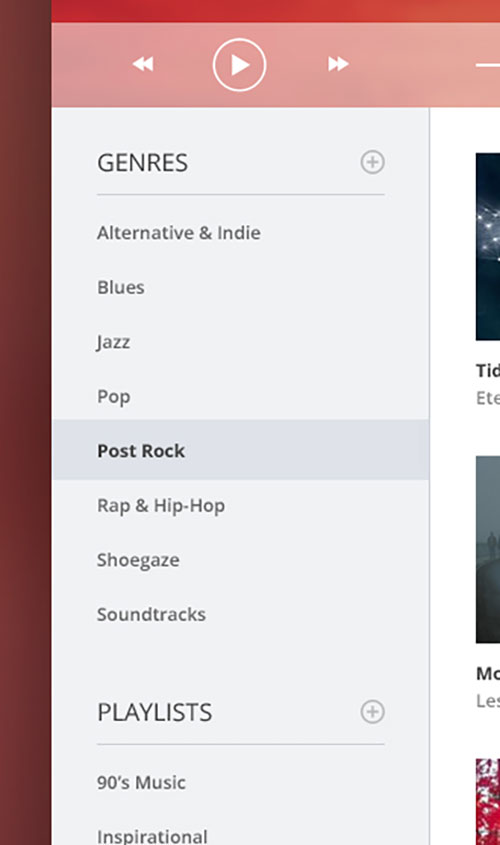Click the playback progress slider line
This screenshot has width=500, height=845.
pos(488,65)
